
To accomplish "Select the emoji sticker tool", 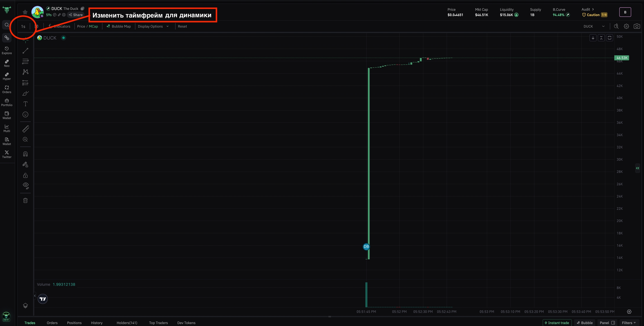I will pyautogui.click(x=25, y=114).
